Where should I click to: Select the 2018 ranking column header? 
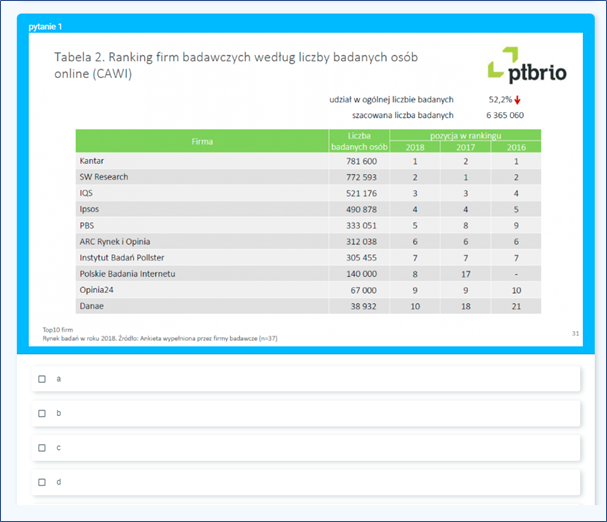pos(415,147)
